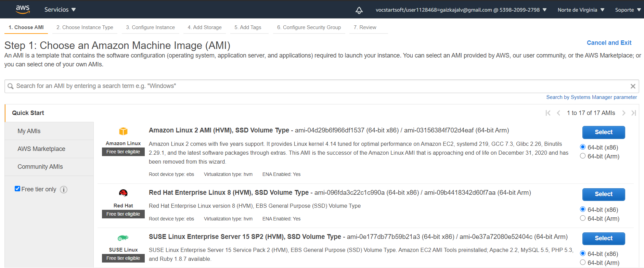Image resolution: width=644 pixels, height=268 pixels.
Task: Open the My AMIs category
Action: [49, 131]
